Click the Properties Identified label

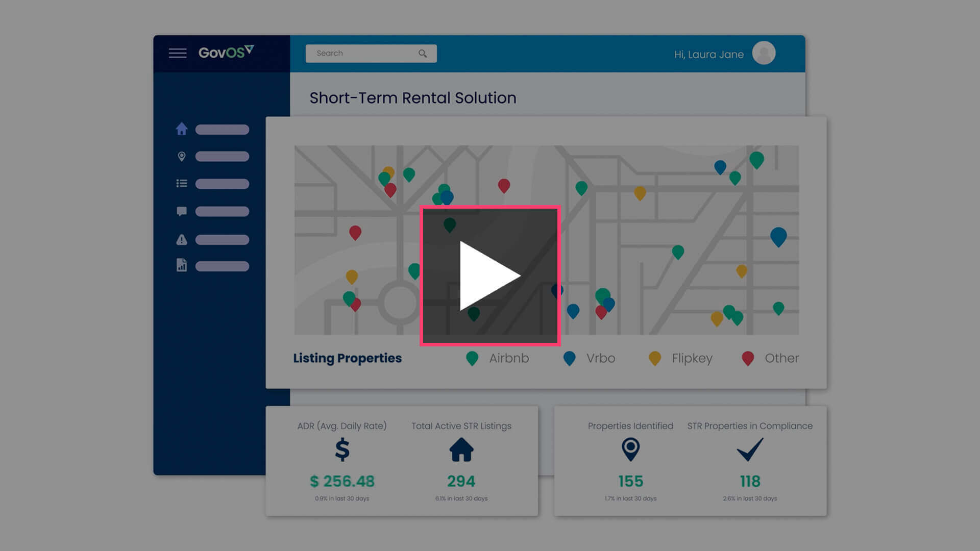(x=631, y=426)
